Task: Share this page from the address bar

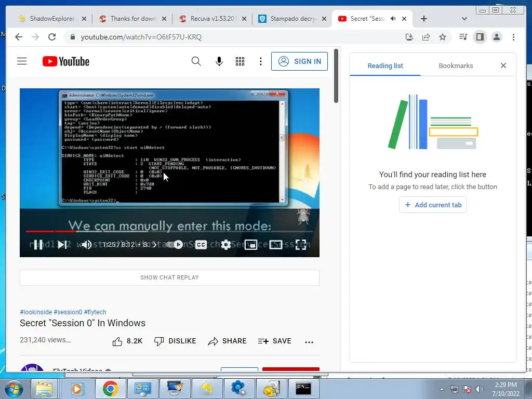Action: [x=426, y=37]
